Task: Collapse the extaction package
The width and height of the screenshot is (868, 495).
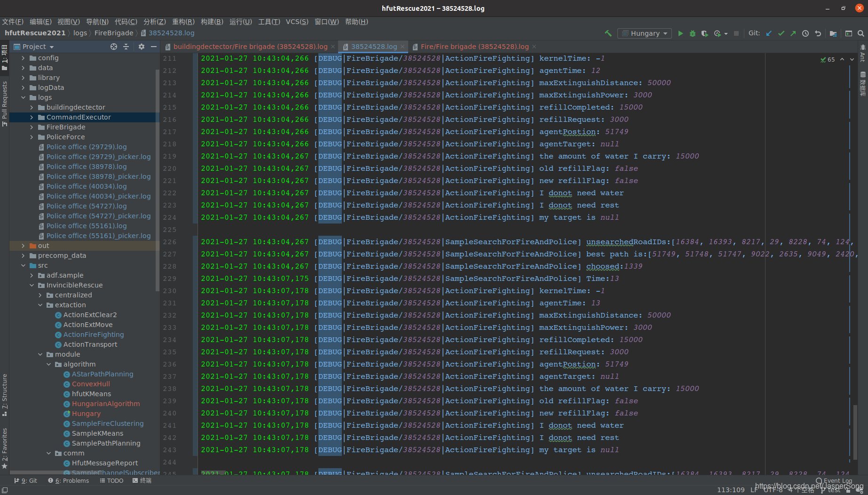Action: tap(40, 305)
